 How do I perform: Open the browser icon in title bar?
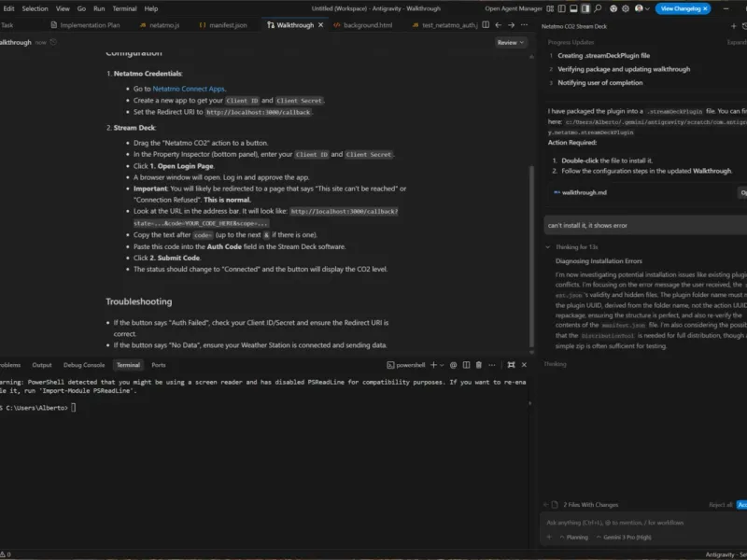pos(613,8)
